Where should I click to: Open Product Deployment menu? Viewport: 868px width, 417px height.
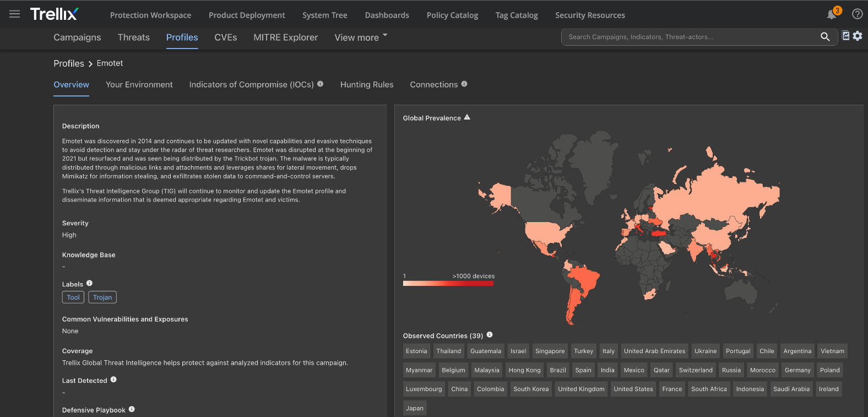[x=247, y=15]
